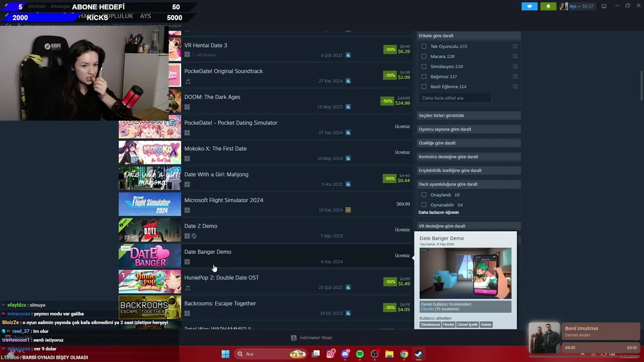Click the Steam taskbar icon
644x362 pixels.
[x=419, y=354]
